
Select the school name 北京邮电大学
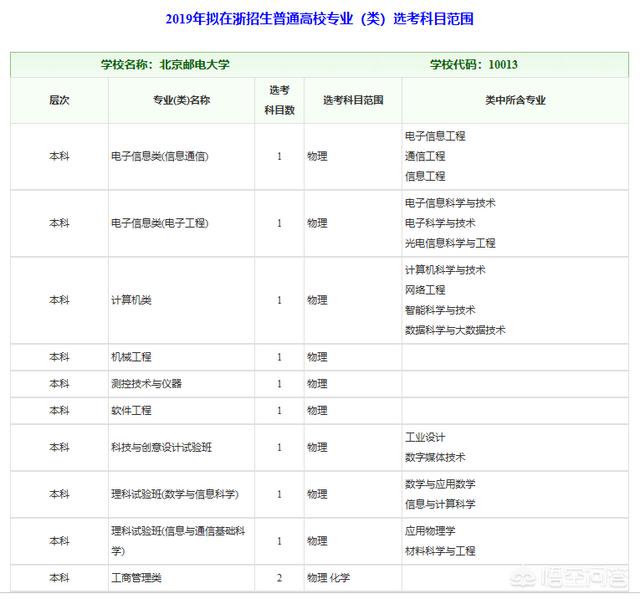194,64
